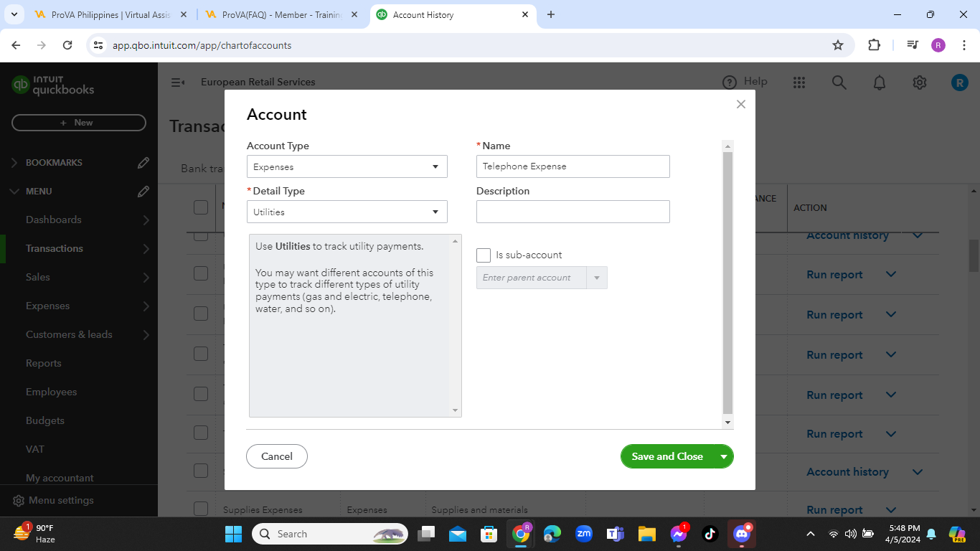Check the Supplies Expenses row checkbox

tap(201, 509)
